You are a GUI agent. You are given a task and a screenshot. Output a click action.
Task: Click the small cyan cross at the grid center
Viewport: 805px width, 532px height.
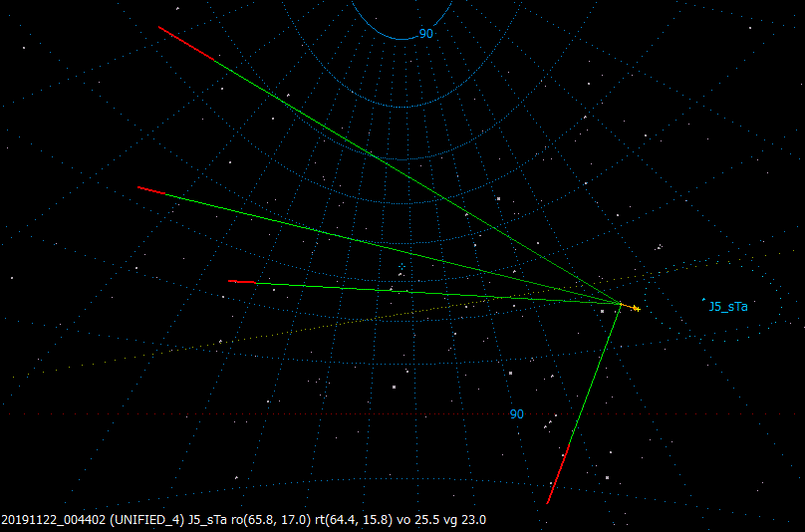(402, 266)
